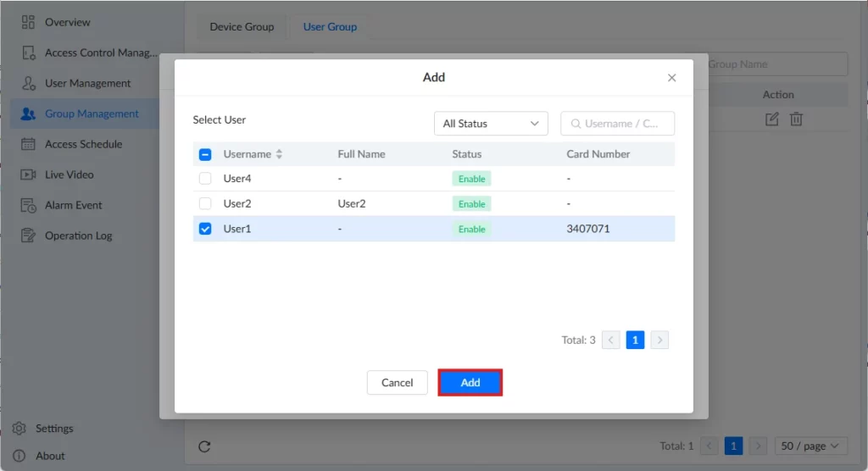Screen dimensions: 868x471
Task: Open Access Control Management menu item
Action: [x=102, y=53]
